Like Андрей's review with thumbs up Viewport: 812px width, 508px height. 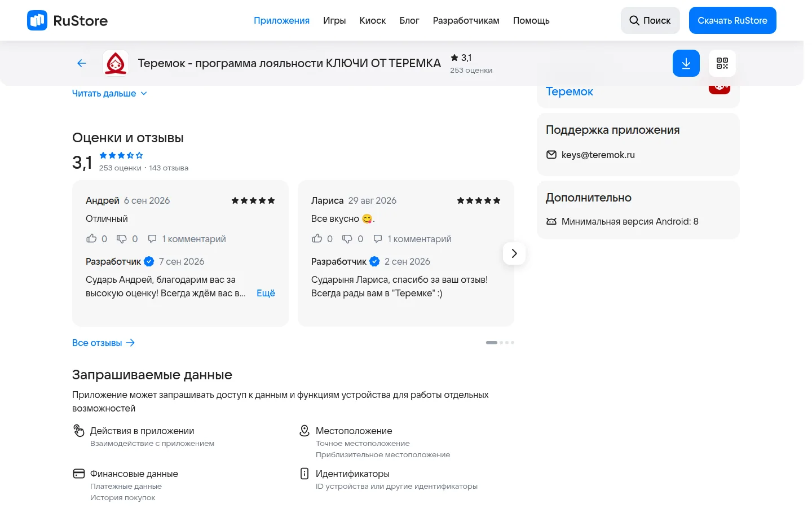[91, 239]
